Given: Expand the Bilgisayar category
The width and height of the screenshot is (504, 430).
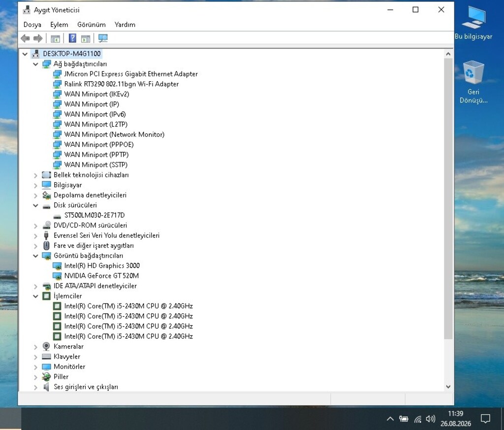Looking at the screenshot, I should click(35, 185).
